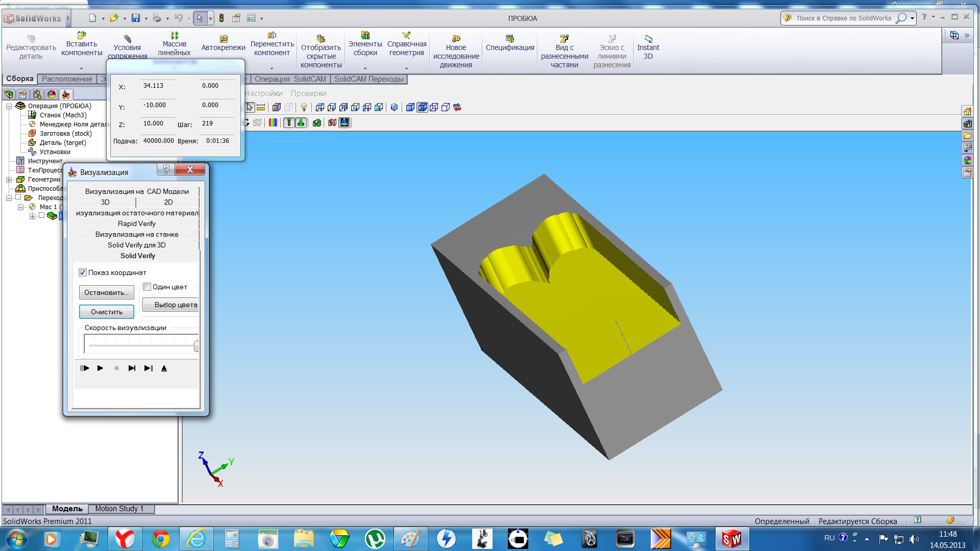Select the Rapid Verify mode tab
Screen dimensions: 980x551
(x=136, y=224)
